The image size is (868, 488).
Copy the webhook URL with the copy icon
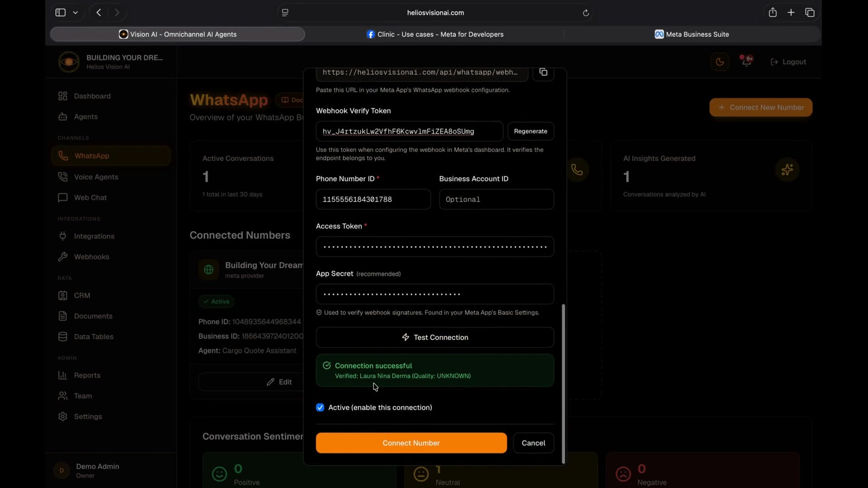coord(543,72)
